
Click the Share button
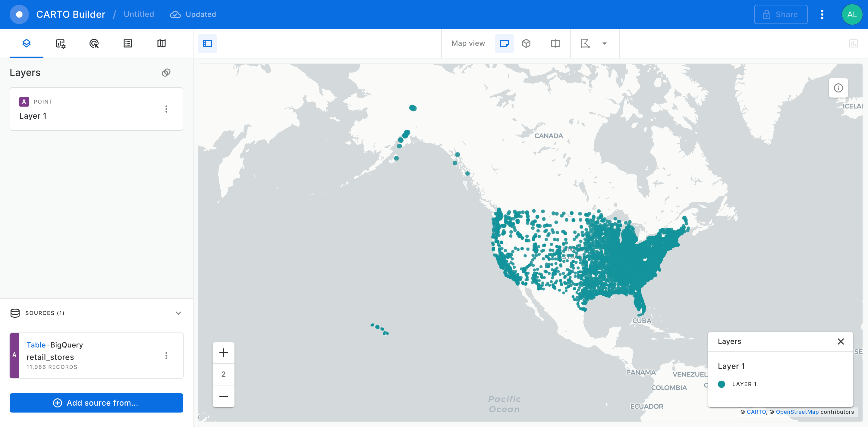pyautogui.click(x=781, y=14)
